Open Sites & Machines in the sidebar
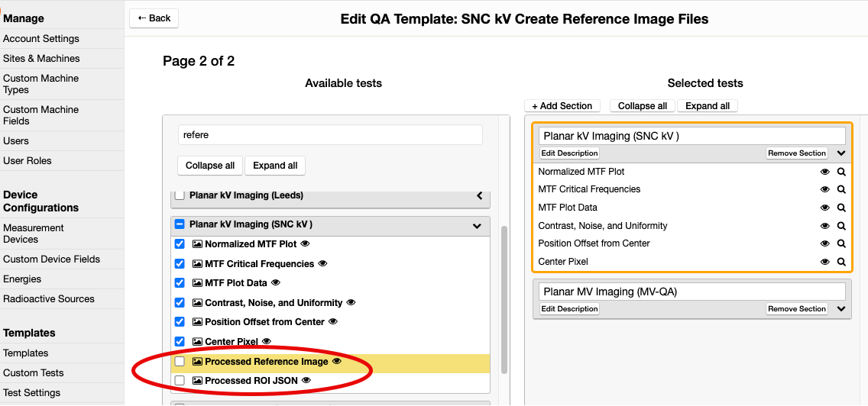The image size is (868, 406). click(41, 59)
